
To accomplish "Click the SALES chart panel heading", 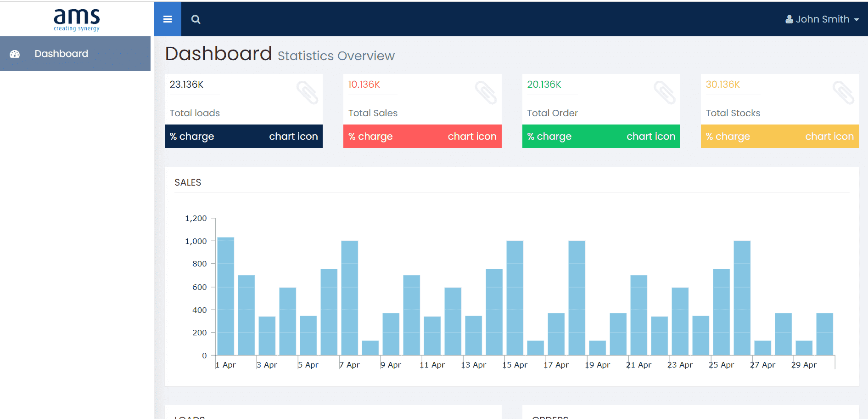I will pos(188,182).
